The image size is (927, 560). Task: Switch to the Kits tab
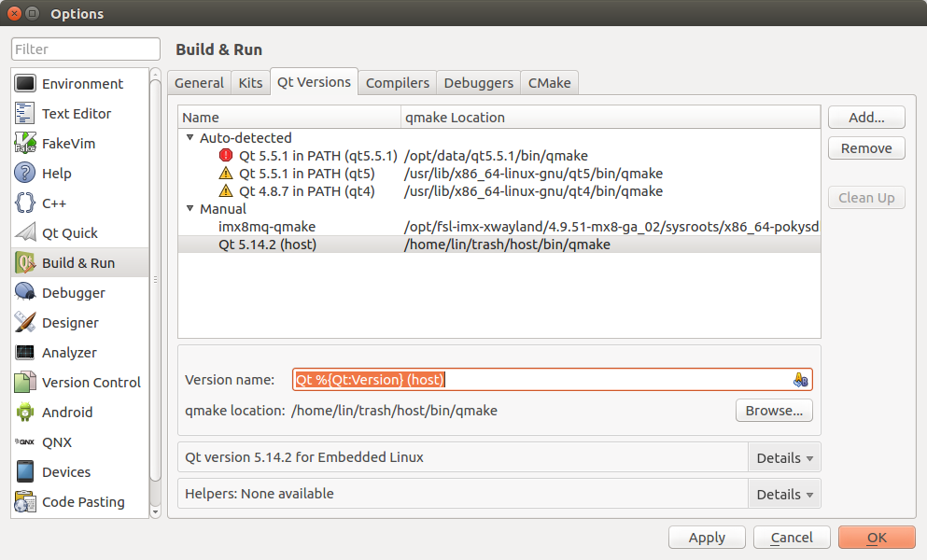[x=250, y=83]
